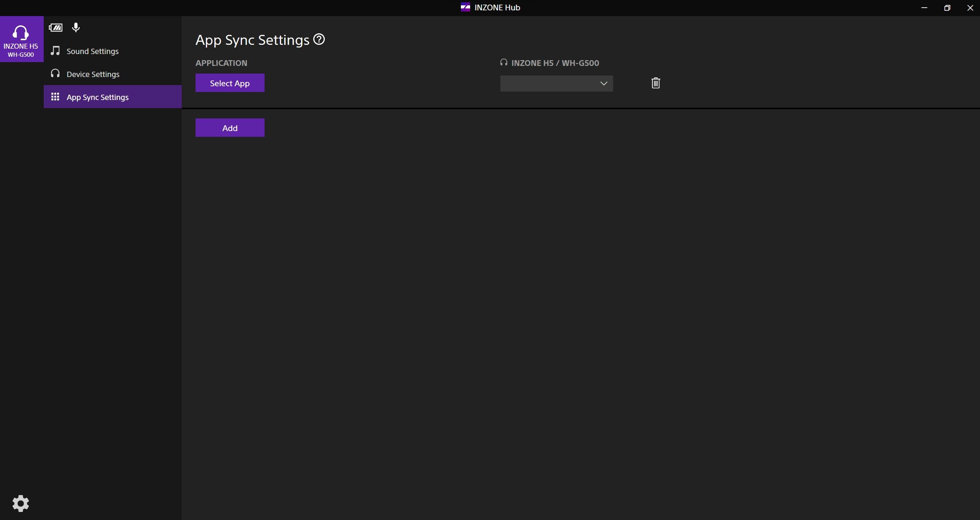This screenshot has width=980, height=520.
Task: Click the dropdown chevron arrow
Action: click(x=603, y=84)
